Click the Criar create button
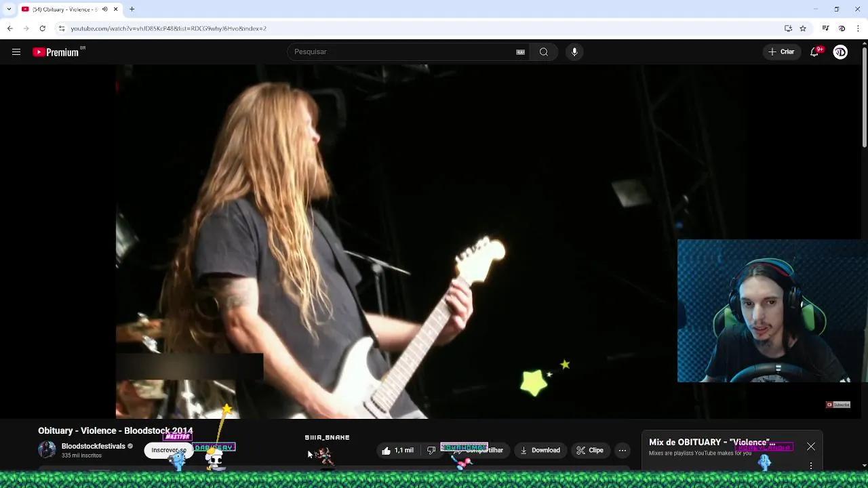Viewport: 868px width, 488px height. (781, 52)
